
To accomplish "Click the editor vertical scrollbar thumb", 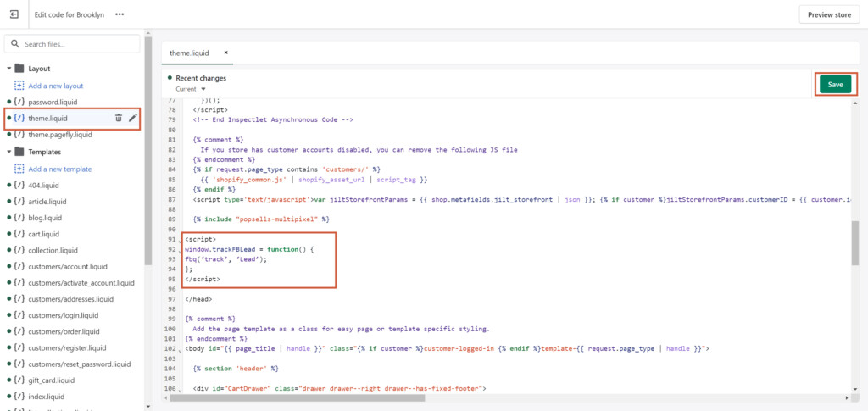I will pos(856,243).
